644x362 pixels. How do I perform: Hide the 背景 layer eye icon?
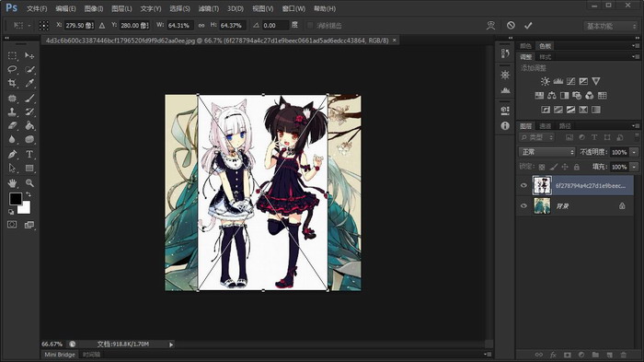point(523,205)
